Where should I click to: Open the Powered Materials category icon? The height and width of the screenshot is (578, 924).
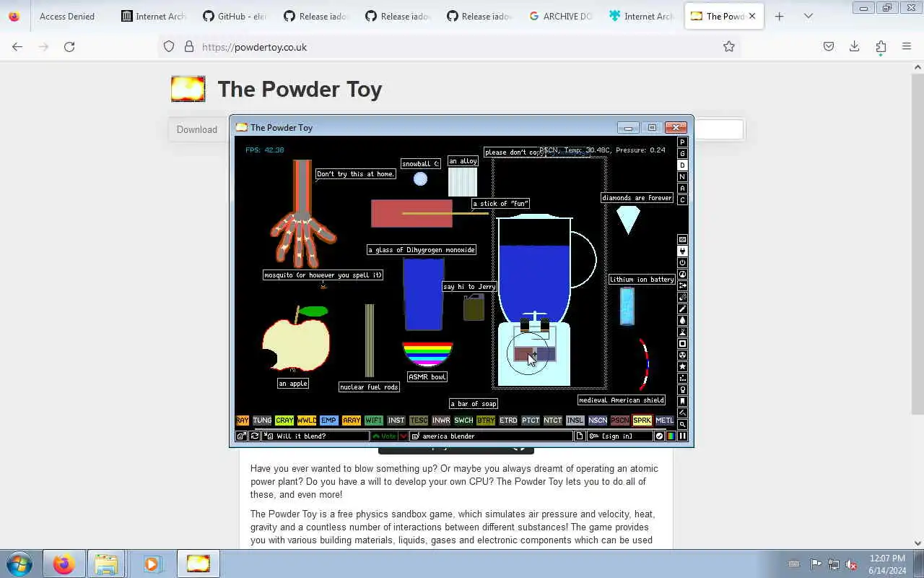tap(682, 262)
